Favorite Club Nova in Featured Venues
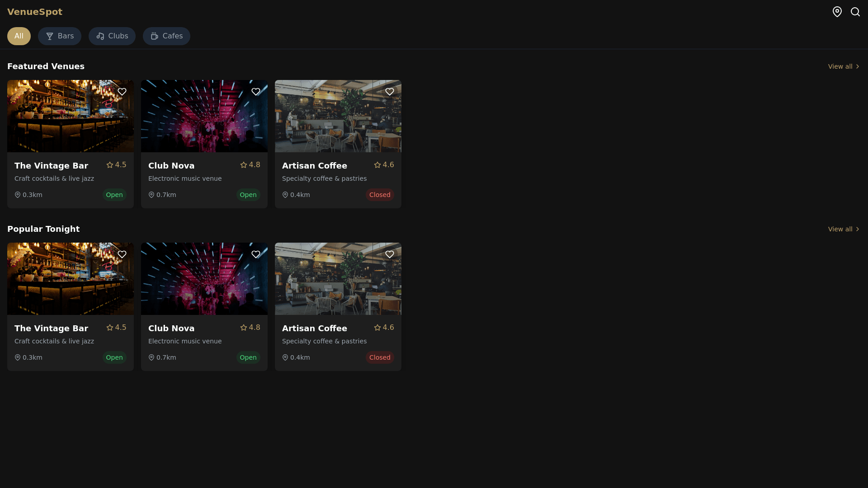 tap(256, 92)
